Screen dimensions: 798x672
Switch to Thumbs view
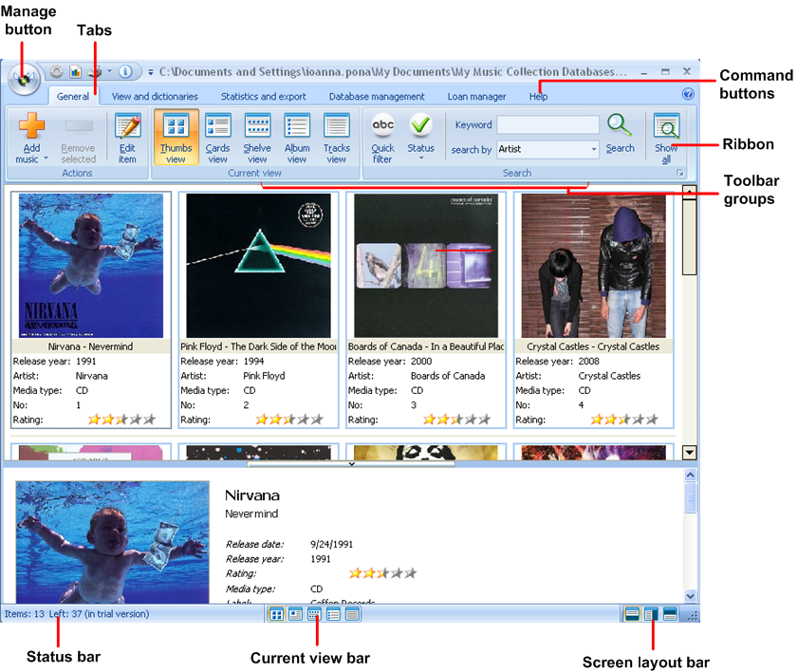point(175,138)
